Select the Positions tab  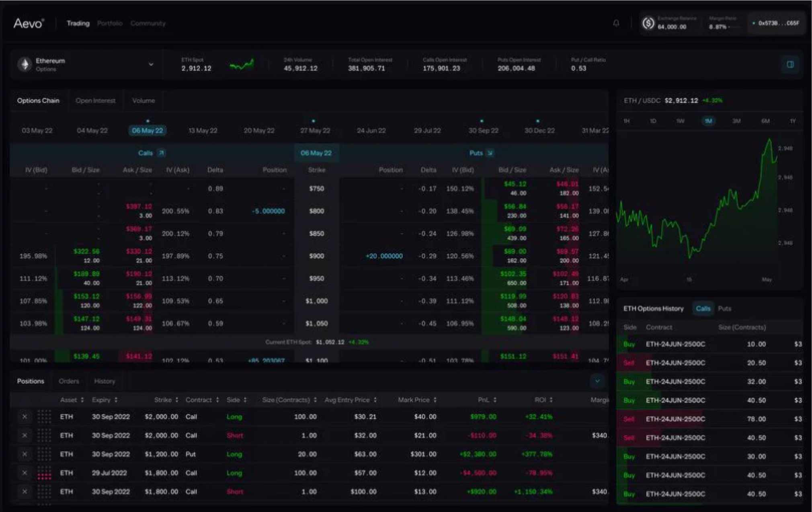coord(31,381)
